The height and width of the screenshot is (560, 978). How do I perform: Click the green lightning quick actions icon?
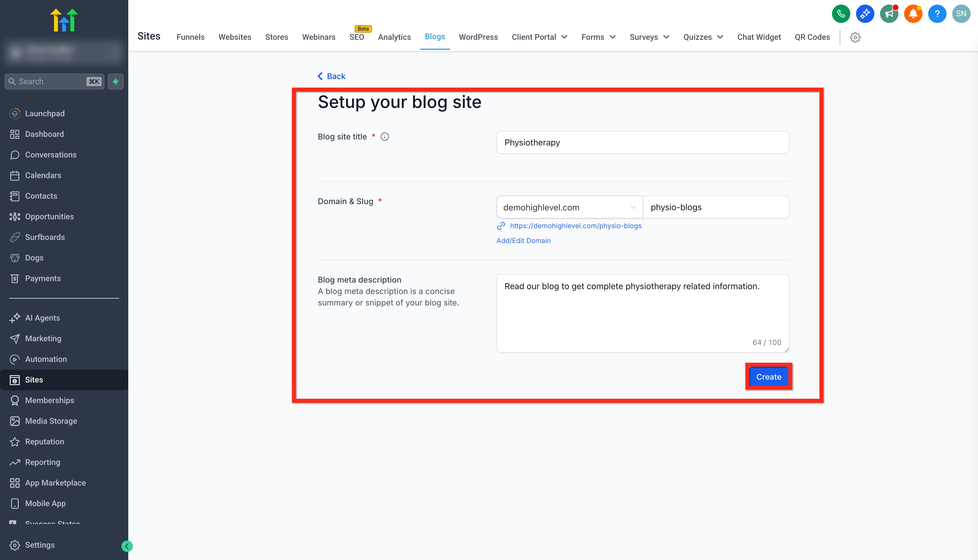point(115,82)
